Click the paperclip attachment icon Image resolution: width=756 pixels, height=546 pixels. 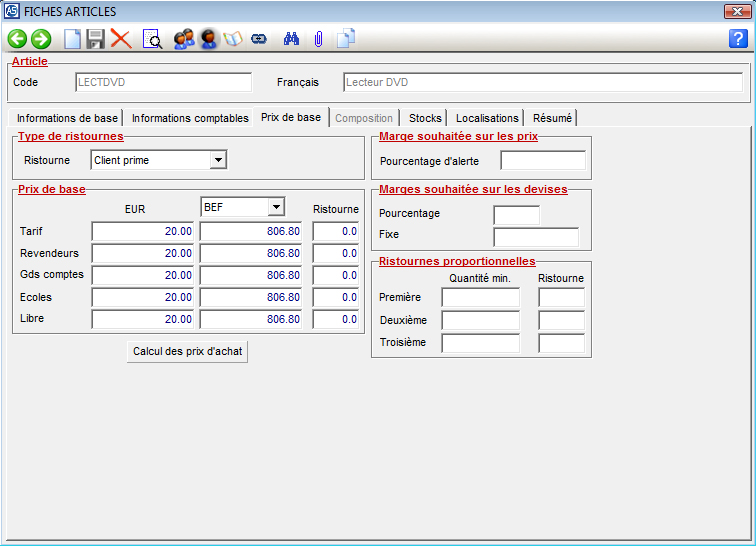tap(318, 39)
